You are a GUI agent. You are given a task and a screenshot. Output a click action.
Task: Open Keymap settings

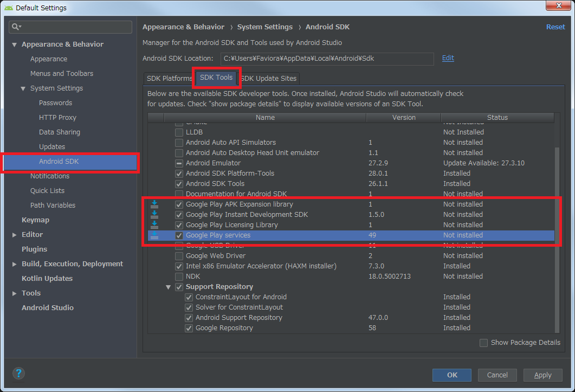pos(35,220)
